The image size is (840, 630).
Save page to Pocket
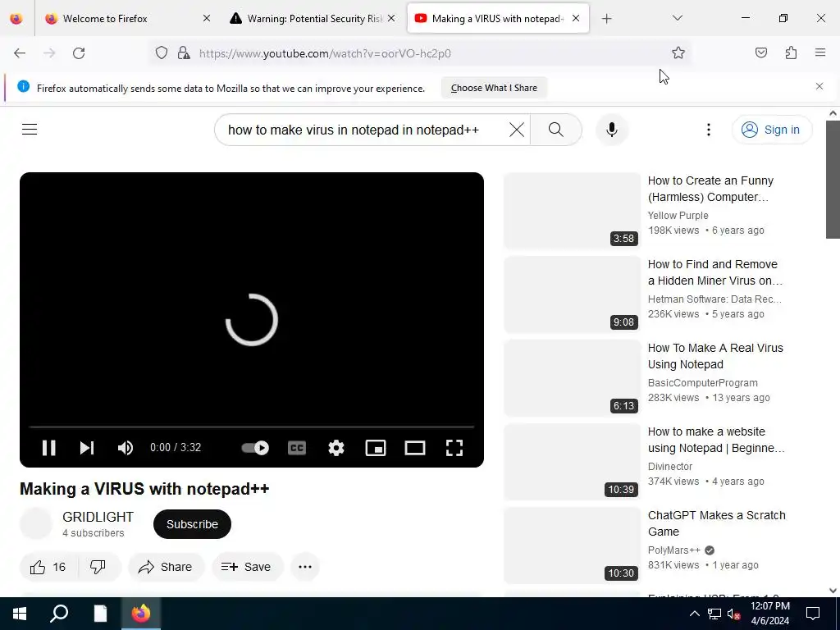(x=761, y=53)
